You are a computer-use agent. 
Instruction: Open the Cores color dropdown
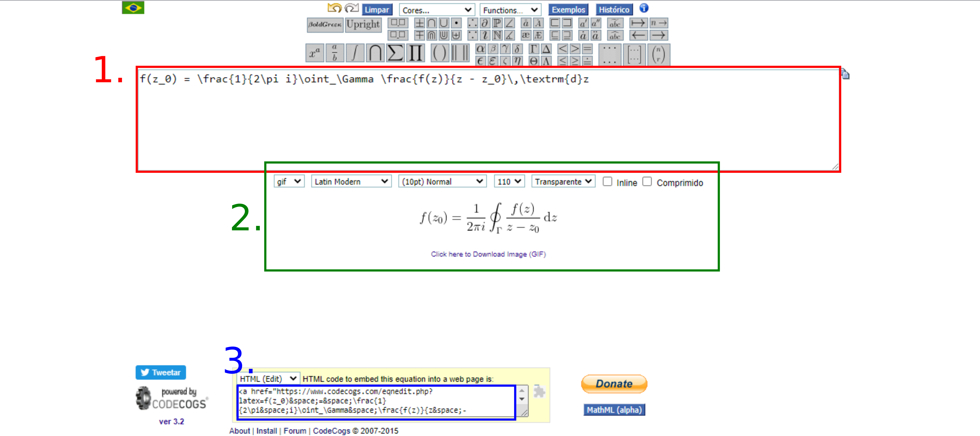tap(437, 10)
